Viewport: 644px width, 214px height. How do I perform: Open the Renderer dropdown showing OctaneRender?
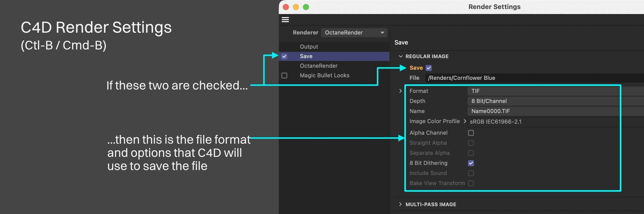[354, 33]
